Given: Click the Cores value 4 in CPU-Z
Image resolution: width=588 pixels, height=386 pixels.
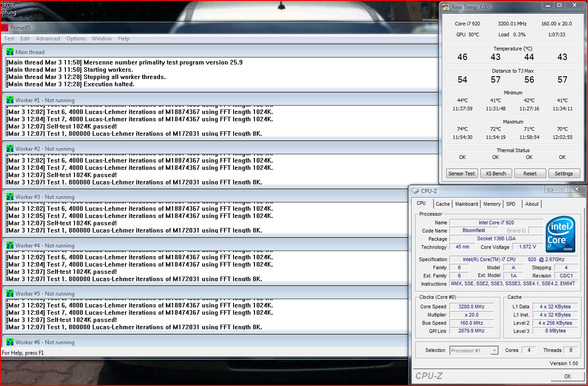Looking at the screenshot, I should pos(528,350).
